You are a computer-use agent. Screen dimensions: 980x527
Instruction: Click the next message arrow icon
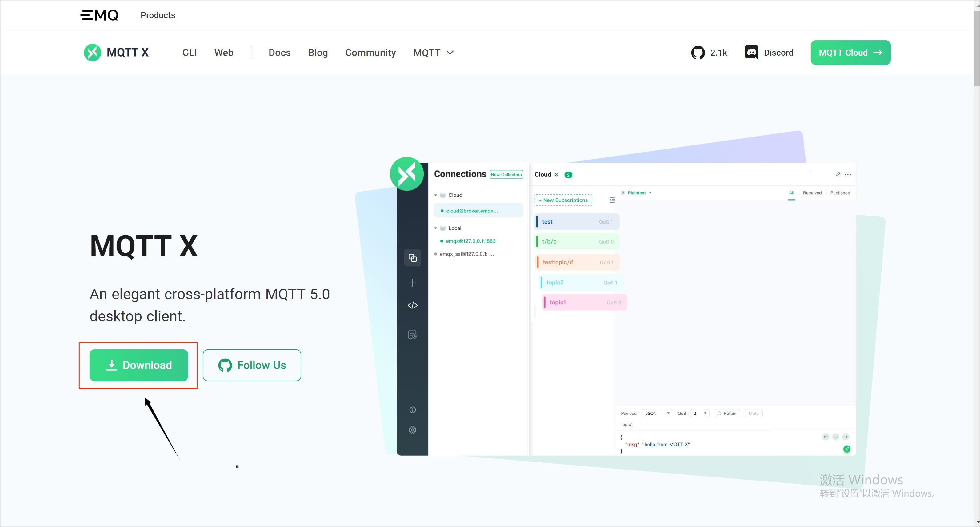pyautogui.click(x=845, y=437)
